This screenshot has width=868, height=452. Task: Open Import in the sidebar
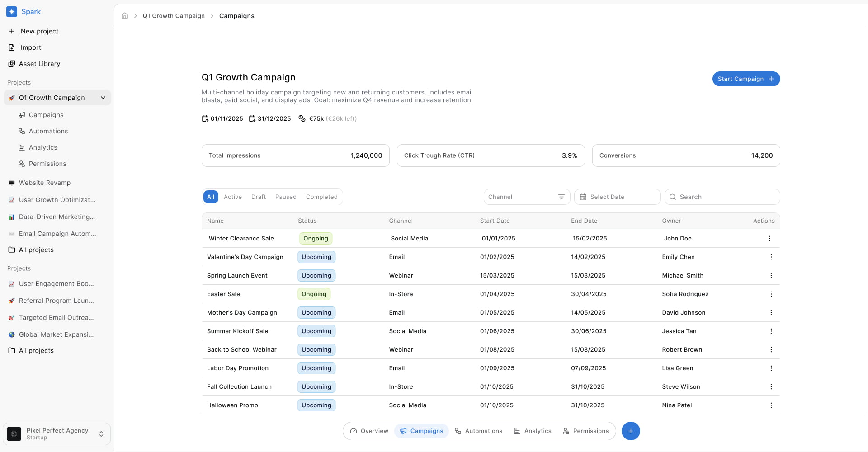coord(25,47)
